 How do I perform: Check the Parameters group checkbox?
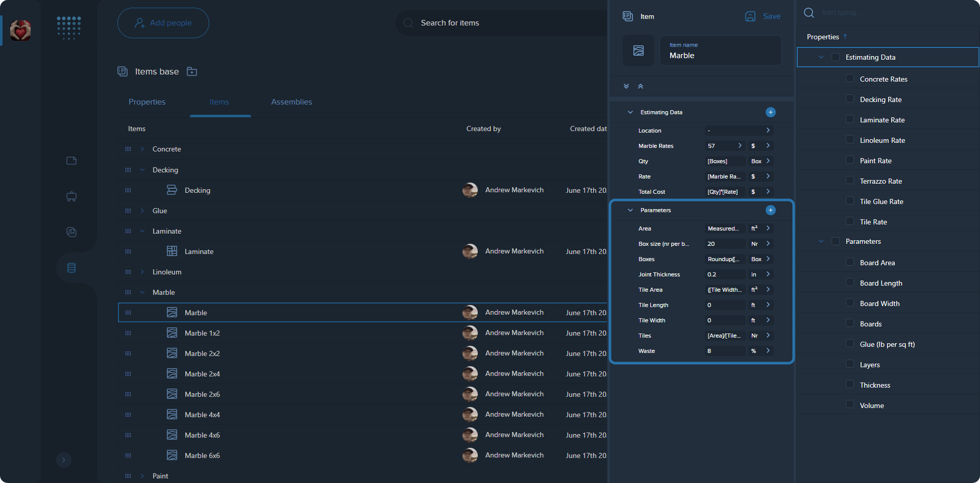click(x=836, y=241)
